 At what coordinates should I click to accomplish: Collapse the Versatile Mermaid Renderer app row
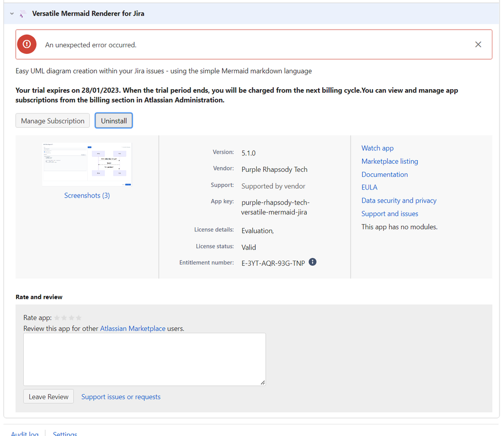[x=12, y=14]
